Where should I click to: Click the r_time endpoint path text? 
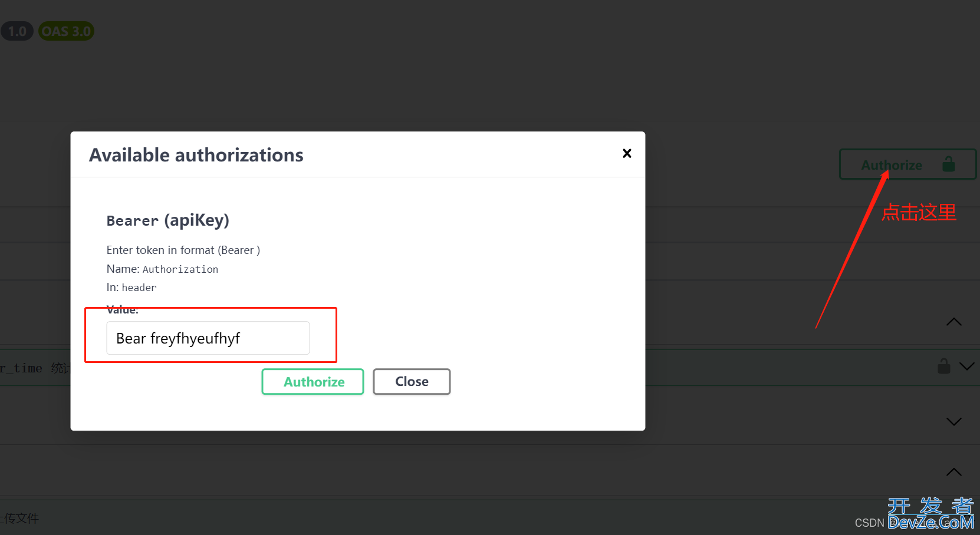coord(21,368)
